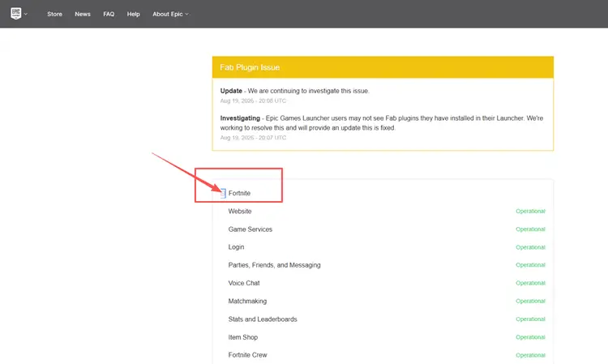The height and width of the screenshot is (364, 608).
Task: Select the Fortnite Crew row
Action: (383, 355)
